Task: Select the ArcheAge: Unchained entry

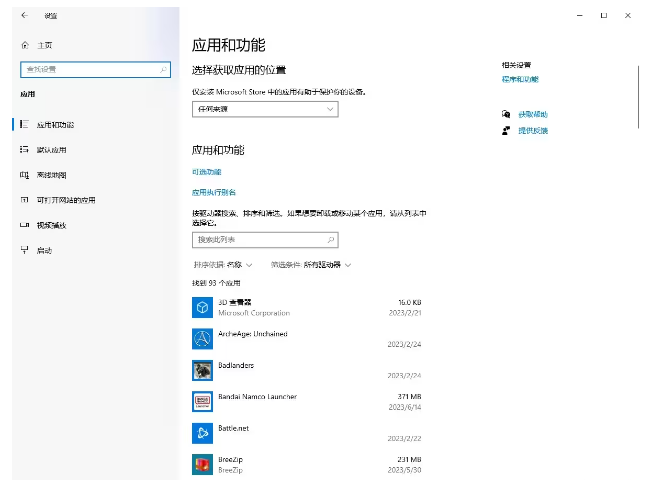Action: pyautogui.click(x=253, y=334)
